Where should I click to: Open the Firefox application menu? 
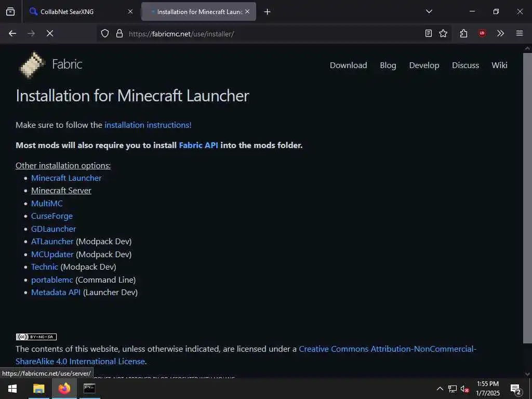(520, 33)
